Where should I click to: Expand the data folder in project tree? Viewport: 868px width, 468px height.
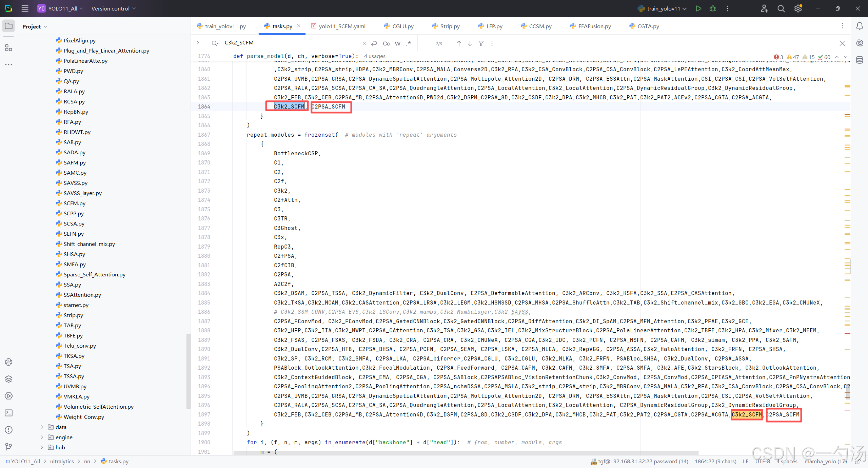click(x=42, y=427)
